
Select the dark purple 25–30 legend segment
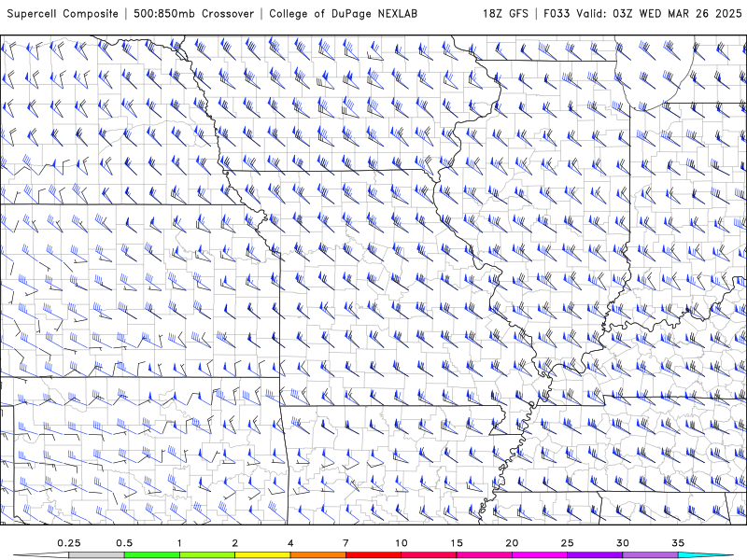point(594,555)
